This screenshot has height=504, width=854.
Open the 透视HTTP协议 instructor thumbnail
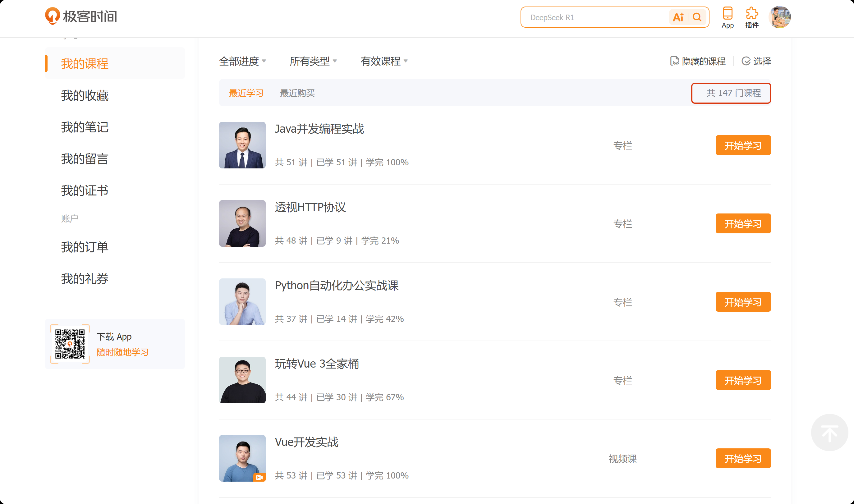(x=242, y=223)
